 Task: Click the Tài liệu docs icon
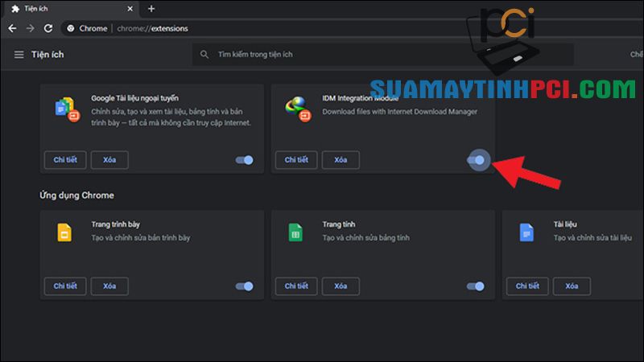click(526, 233)
